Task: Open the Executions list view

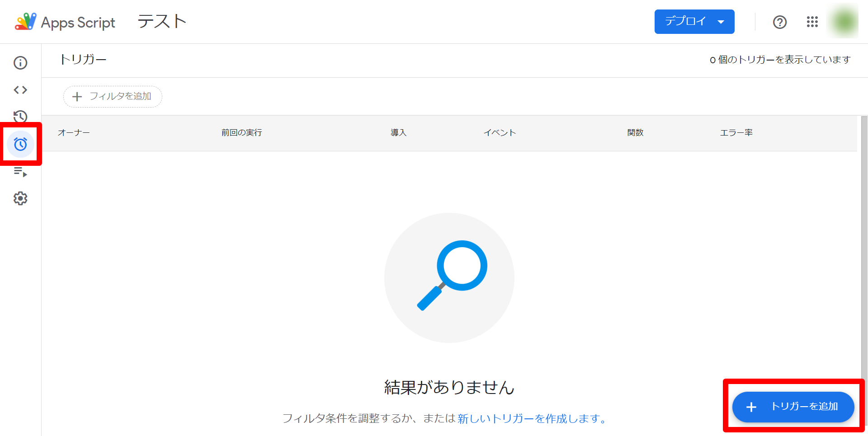Action: click(20, 171)
